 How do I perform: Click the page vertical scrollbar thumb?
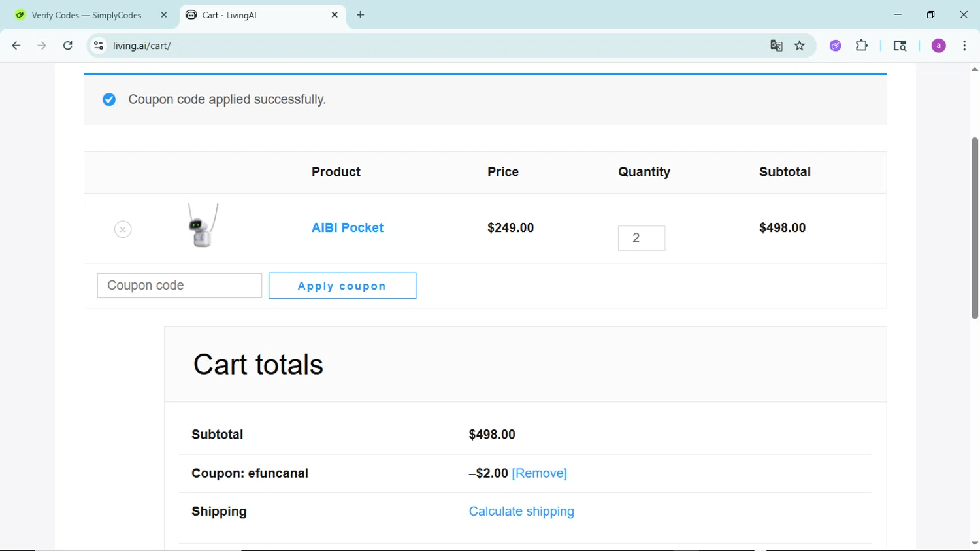pos(975,228)
